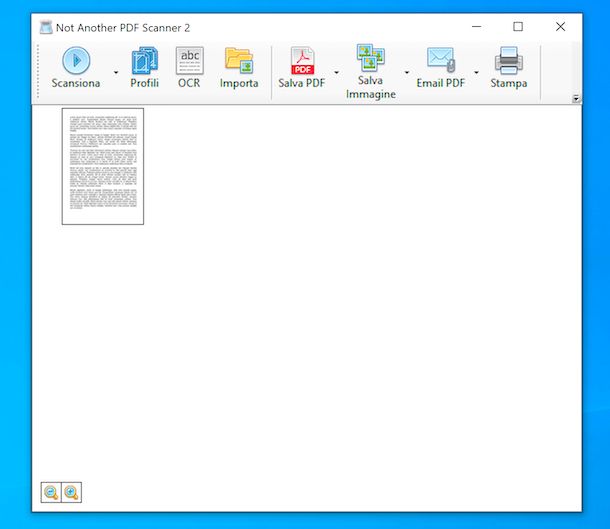Expand the Salva Immagine dropdown arrow
This screenshot has width=610, height=529.
coord(407,73)
